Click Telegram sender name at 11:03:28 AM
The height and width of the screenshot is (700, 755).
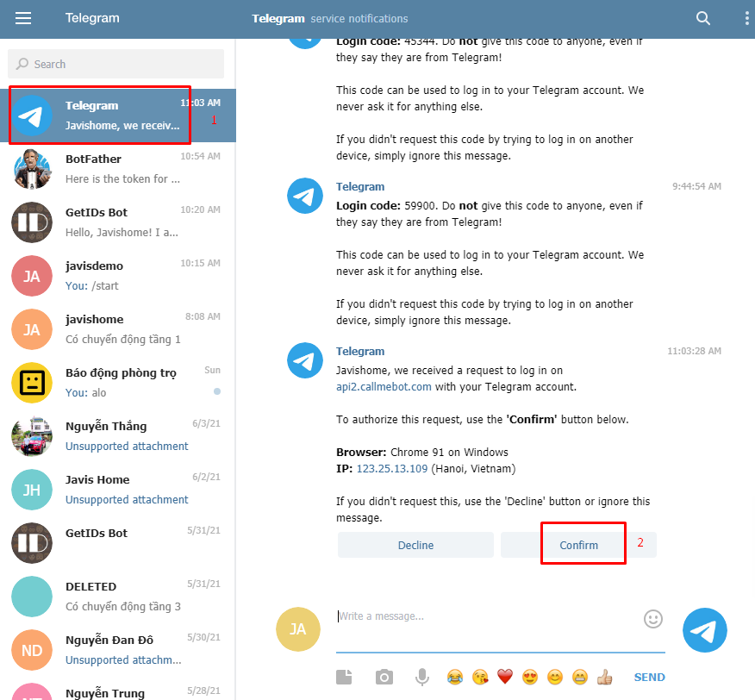[x=360, y=351]
